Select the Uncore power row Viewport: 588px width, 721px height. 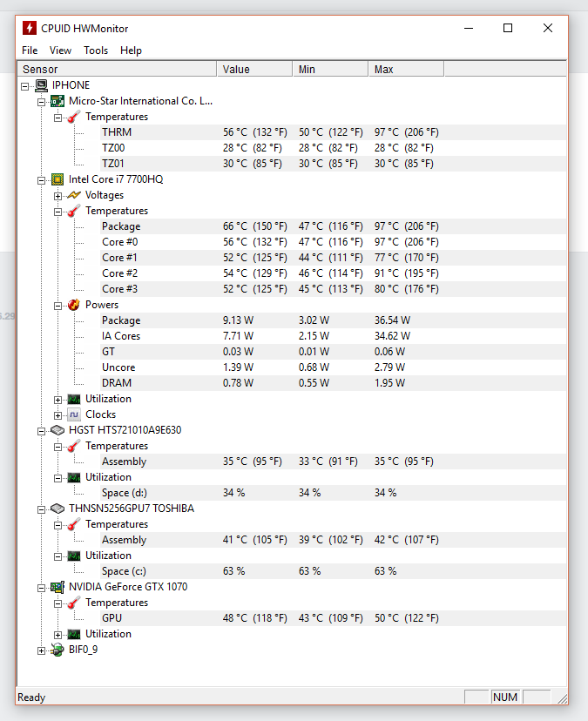click(333, 367)
